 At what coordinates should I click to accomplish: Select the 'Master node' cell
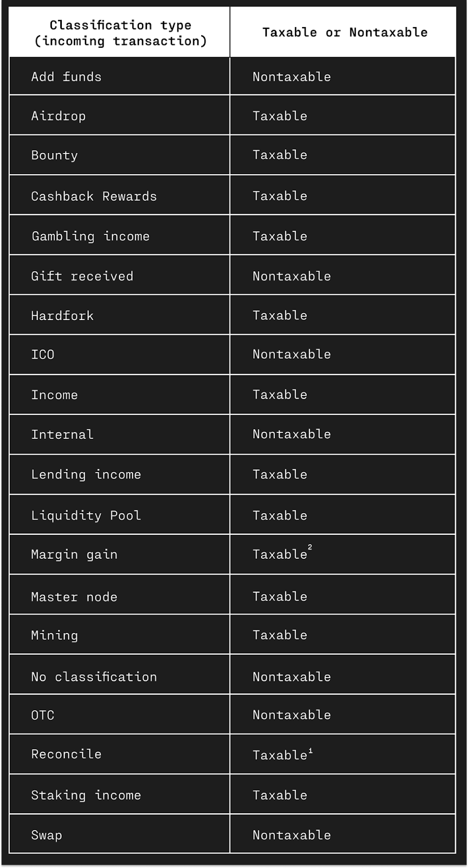click(x=120, y=596)
